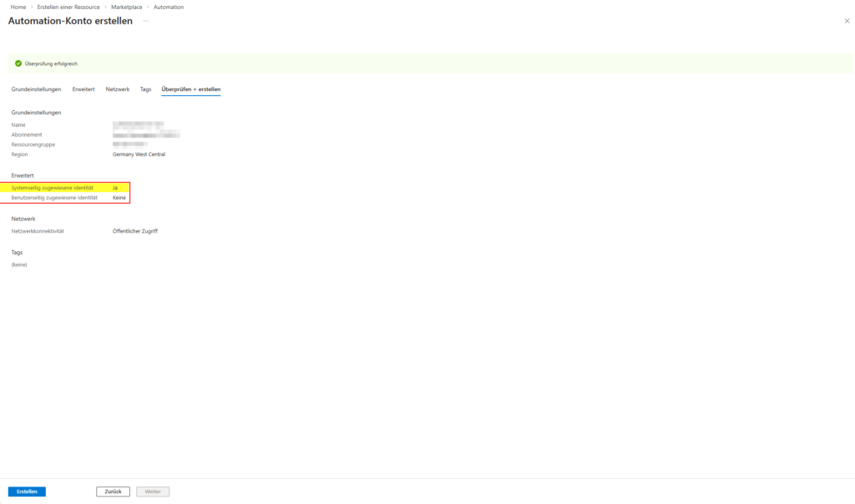Open the Erweitert tab
The image size is (855, 504).
click(83, 89)
